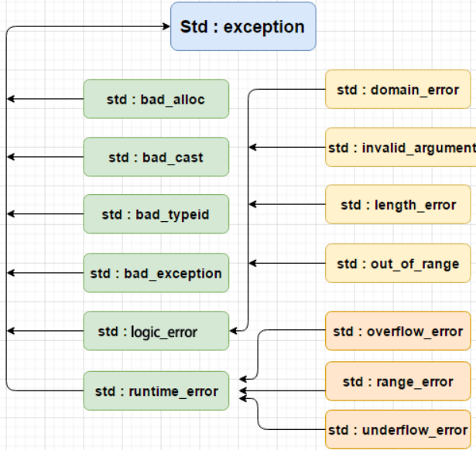Select the std : overflow_error box
The height and width of the screenshot is (450, 476).
398,331
